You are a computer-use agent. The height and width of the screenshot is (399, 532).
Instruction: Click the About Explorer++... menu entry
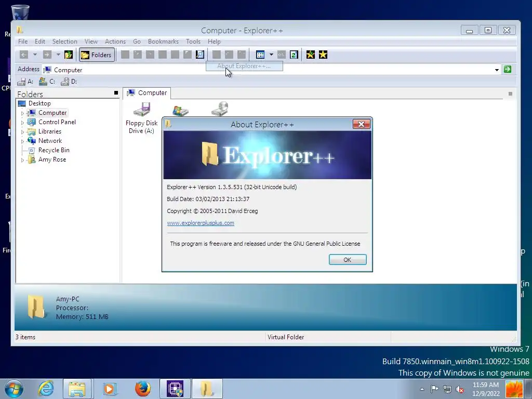(244, 66)
